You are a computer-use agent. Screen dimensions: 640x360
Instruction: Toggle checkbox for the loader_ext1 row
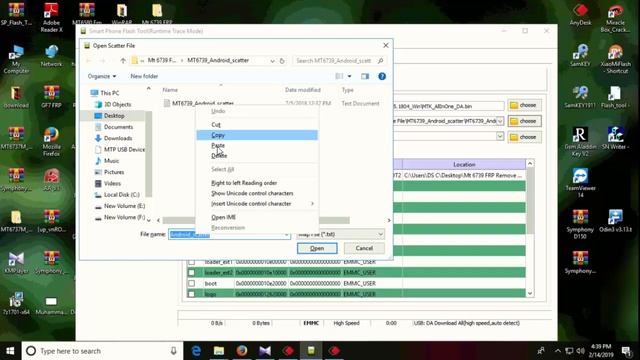[x=191, y=262]
